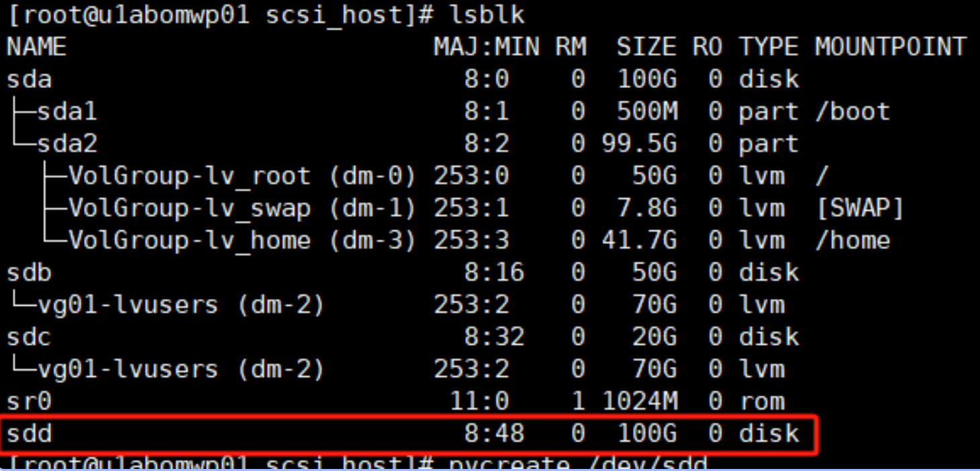Viewport: 980px width, 471px height.
Task: Select the sda disk entry
Action: [x=29, y=79]
